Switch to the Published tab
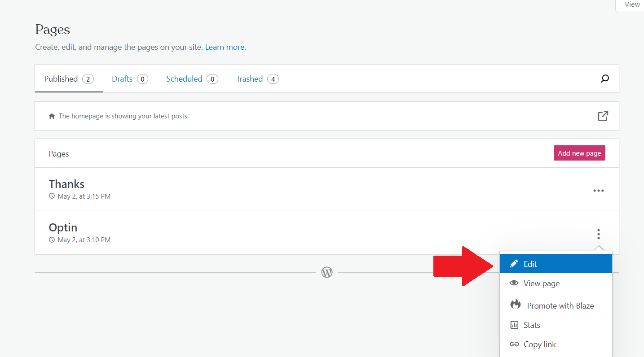Image resolution: width=644 pixels, height=357 pixels. pyautogui.click(x=69, y=79)
